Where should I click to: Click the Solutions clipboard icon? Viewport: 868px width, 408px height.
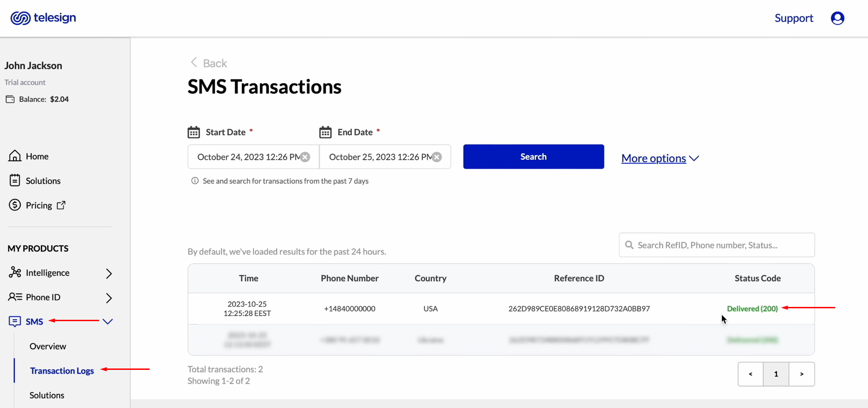[x=15, y=180]
